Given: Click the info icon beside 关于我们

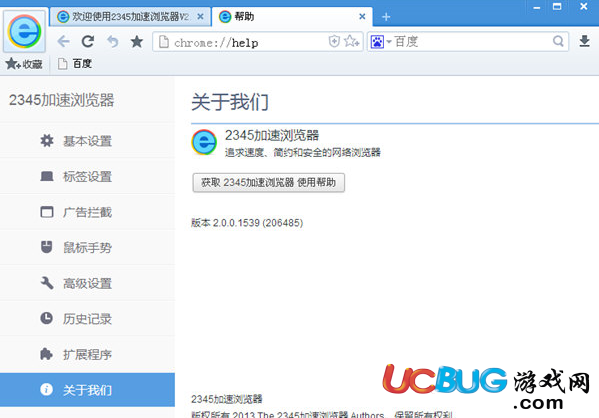Looking at the screenshot, I should 46,389.
